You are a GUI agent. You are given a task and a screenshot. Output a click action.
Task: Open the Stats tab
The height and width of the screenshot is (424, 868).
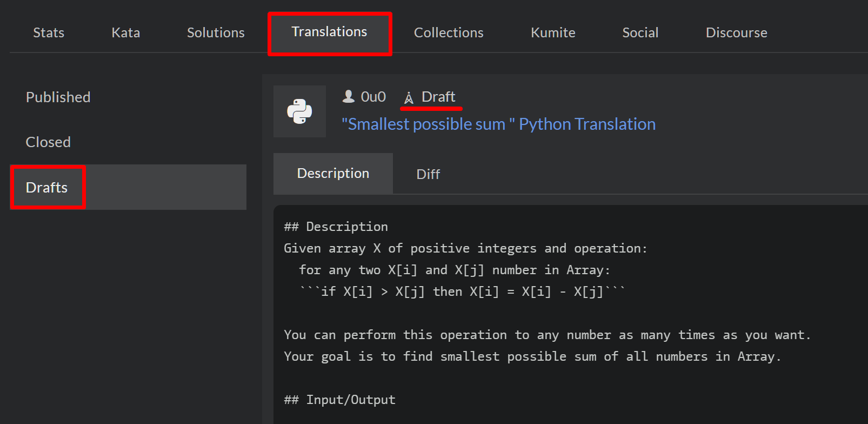coord(49,32)
